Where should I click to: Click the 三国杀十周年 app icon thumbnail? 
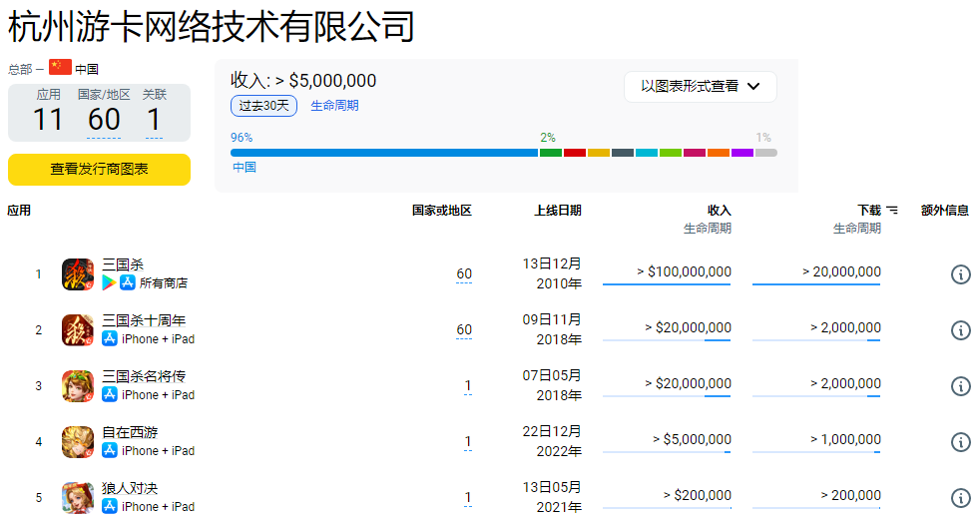(x=78, y=330)
